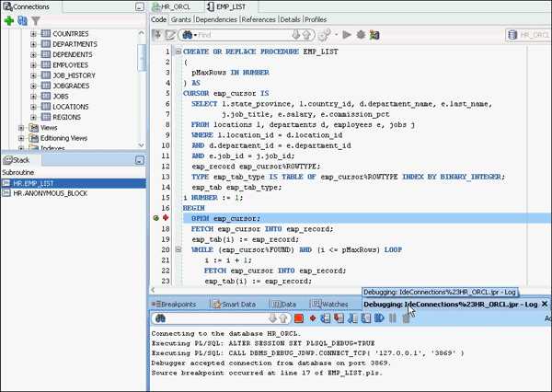The width and height of the screenshot is (552, 392).
Task: Collapse code fold at line 1
Action: click(178, 52)
